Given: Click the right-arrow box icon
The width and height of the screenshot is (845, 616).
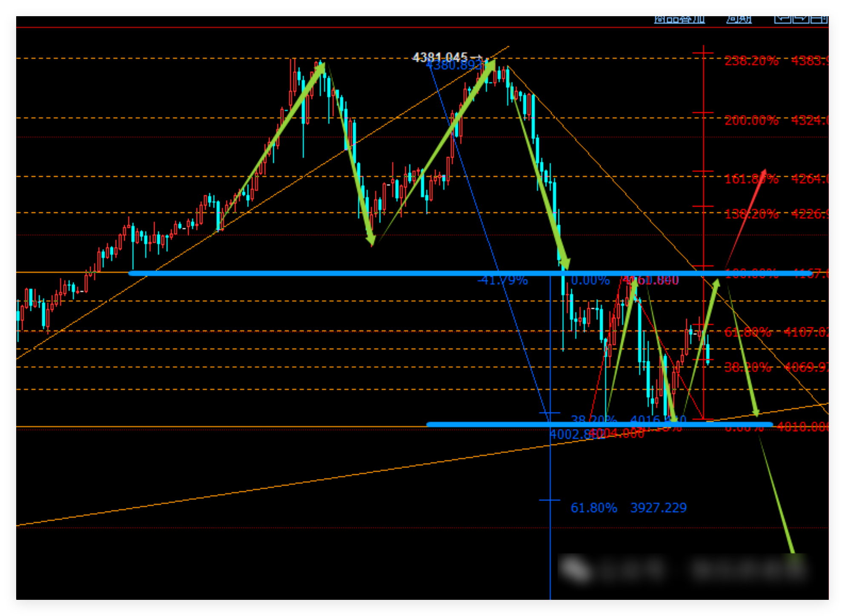Looking at the screenshot, I should (x=801, y=19).
